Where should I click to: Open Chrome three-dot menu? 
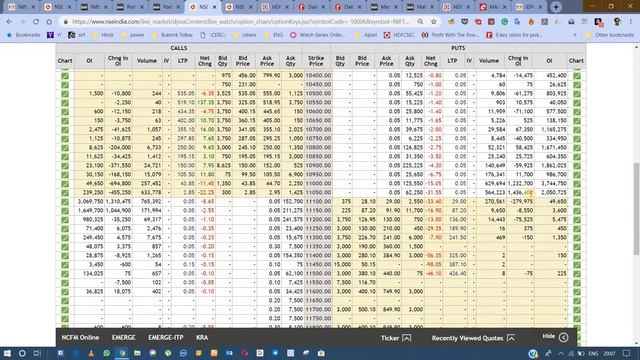click(631, 21)
